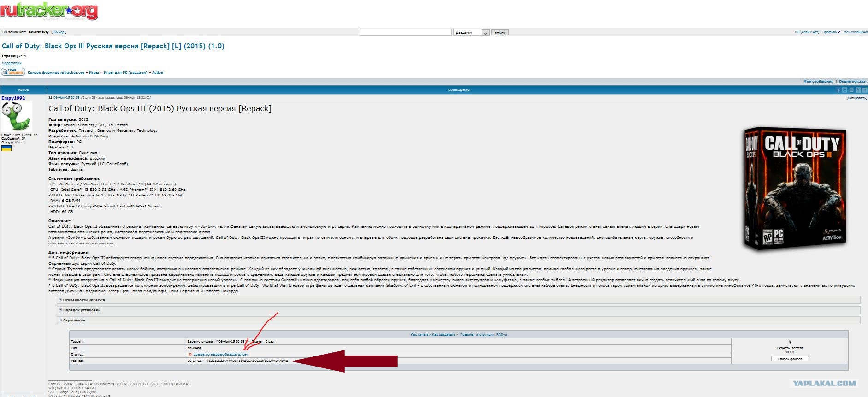Viewport: 868px width, 397px height.
Task: Click 'Мои сообщения' in the top bar
Action: pos(856,32)
